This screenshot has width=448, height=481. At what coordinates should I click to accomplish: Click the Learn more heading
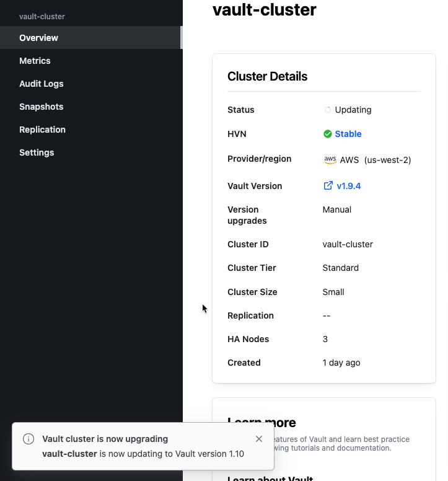tap(261, 423)
